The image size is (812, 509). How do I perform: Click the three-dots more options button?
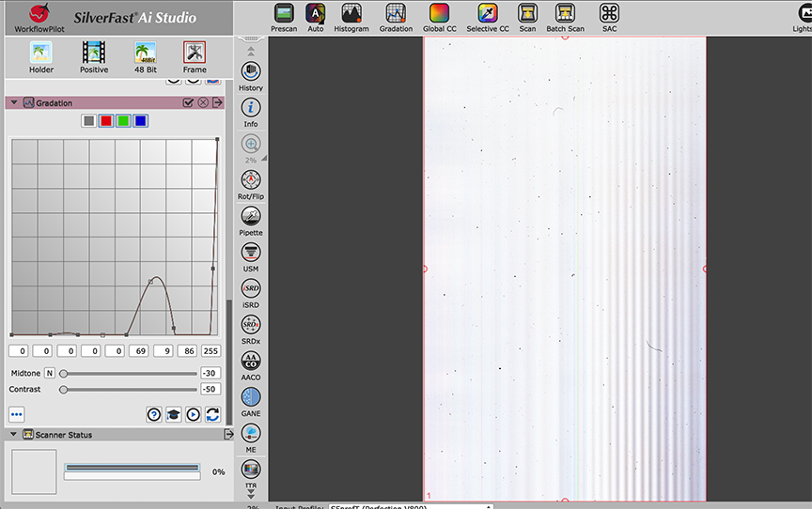[17, 414]
